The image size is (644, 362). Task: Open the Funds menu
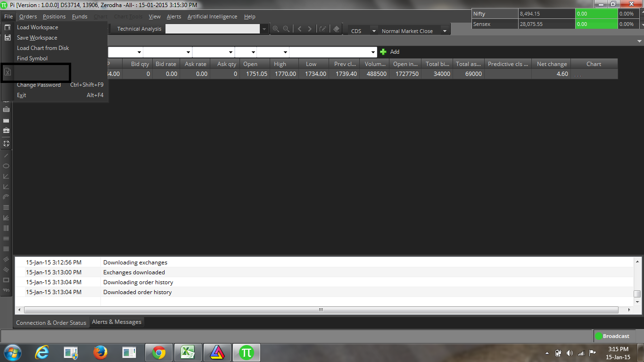pos(80,16)
